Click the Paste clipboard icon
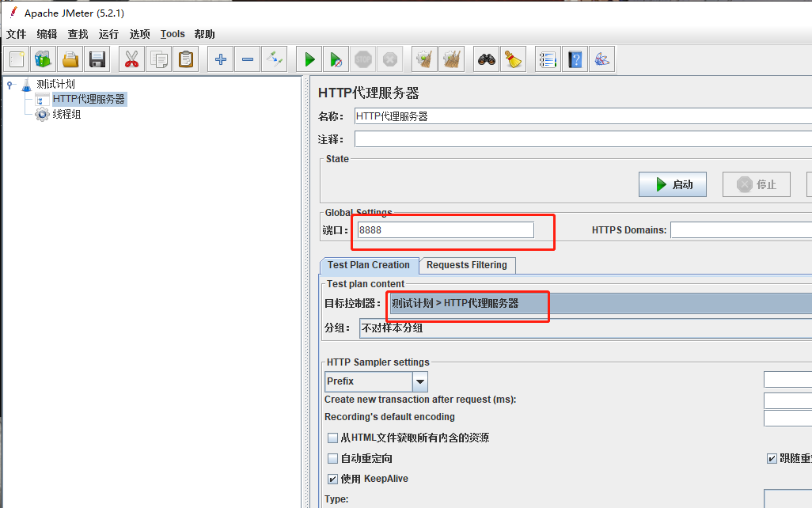812x508 pixels. coord(185,59)
